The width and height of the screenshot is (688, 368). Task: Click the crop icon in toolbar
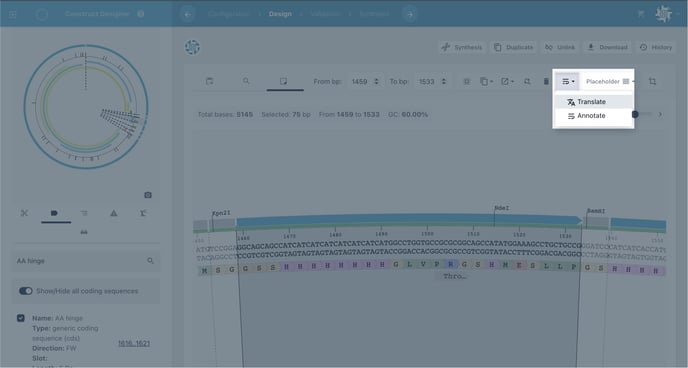[652, 82]
